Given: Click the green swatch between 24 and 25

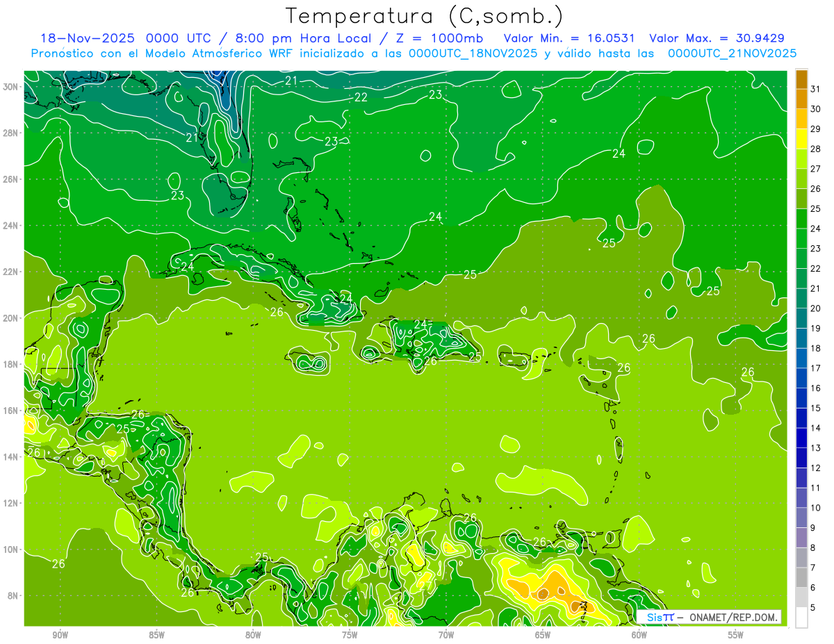Looking at the screenshot, I should [x=801, y=218].
